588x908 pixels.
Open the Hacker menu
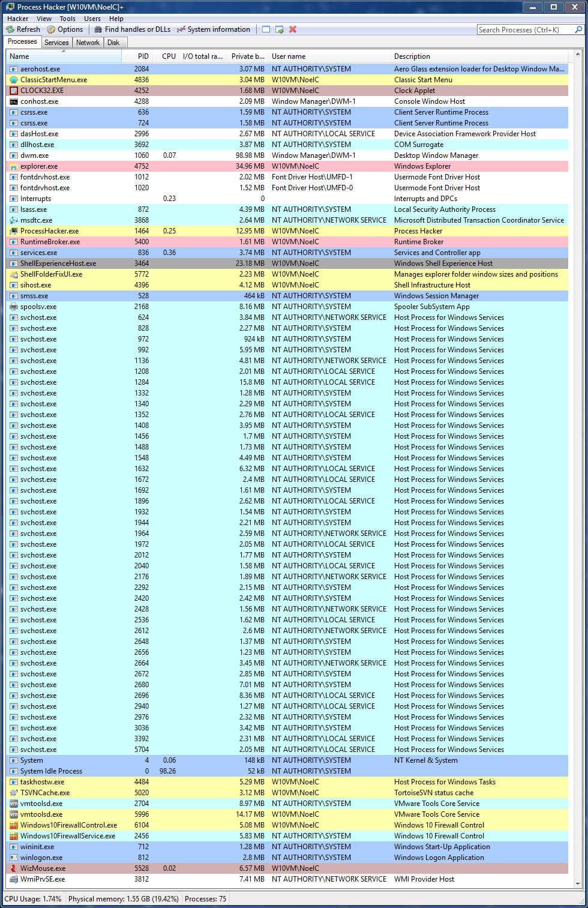tap(17, 19)
